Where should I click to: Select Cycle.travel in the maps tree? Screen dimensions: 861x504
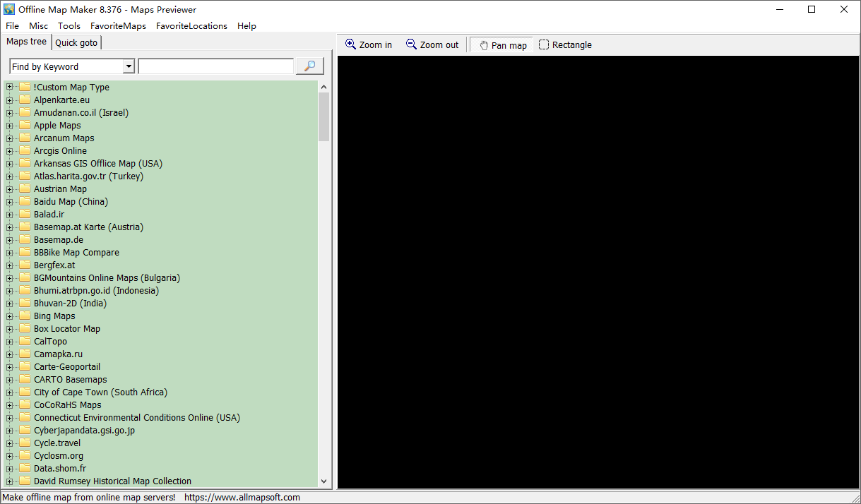pyautogui.click(x=57, y=443)
